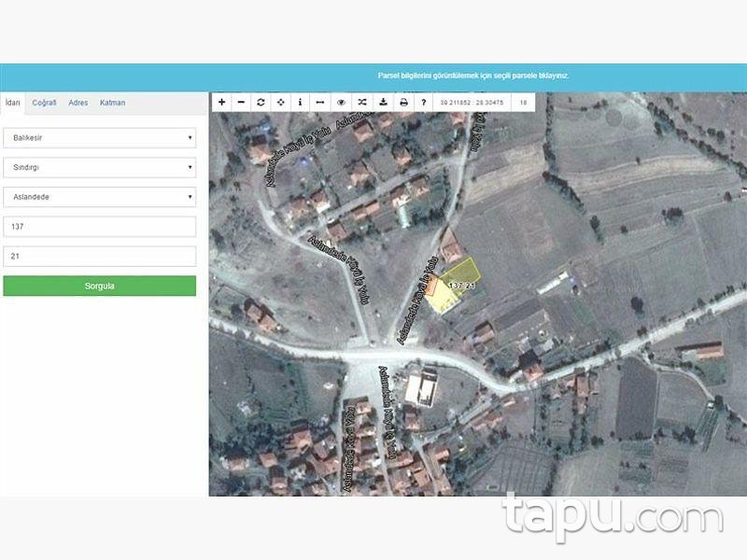Screen dimensions: 747x560
Task: Click the zoom level 18 indicator
Action: [x=523, y=103]
